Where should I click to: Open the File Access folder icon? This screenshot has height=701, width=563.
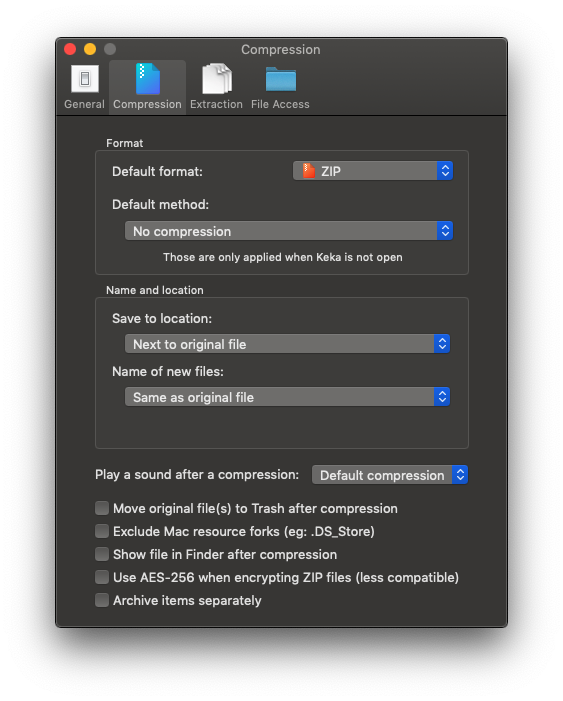(280, 79)
